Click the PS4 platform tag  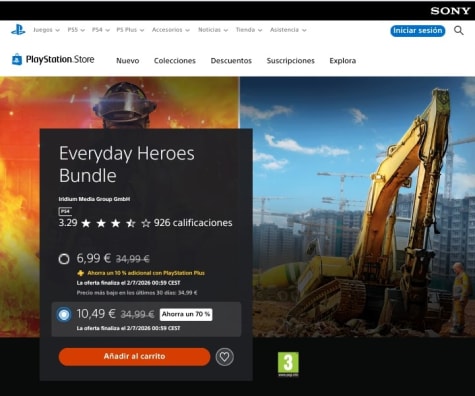(65, 211)
